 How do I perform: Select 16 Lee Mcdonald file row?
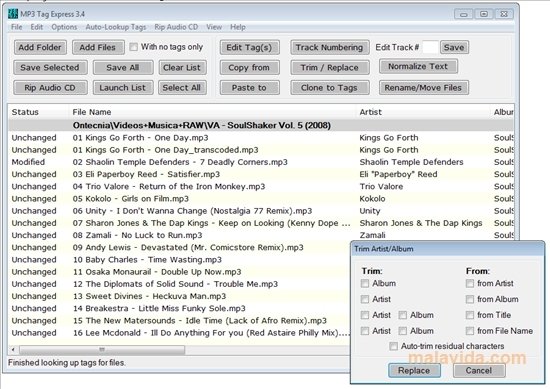click(x=180, y=333)
